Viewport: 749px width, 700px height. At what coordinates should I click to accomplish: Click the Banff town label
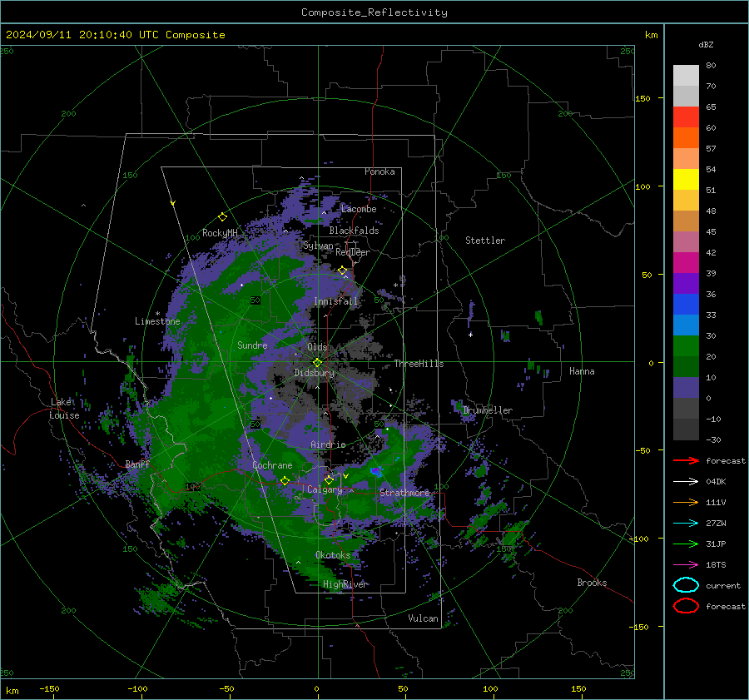pyautogui.click(x=137, y=464)
